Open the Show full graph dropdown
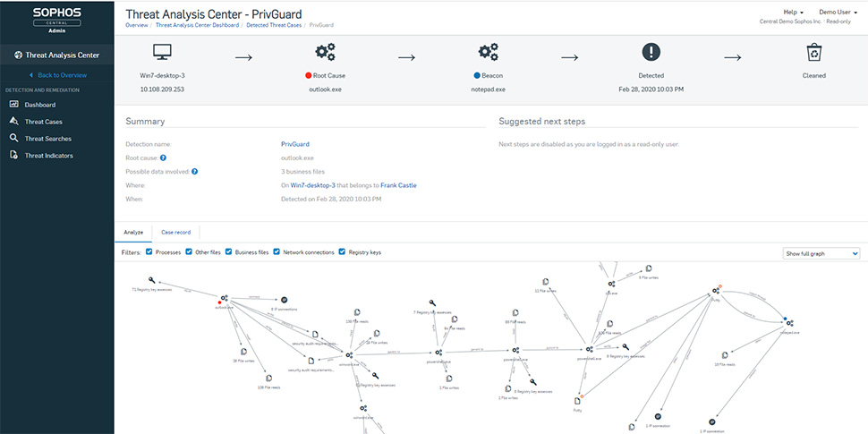This screenshot has height=434, width=868. point(821,253)
